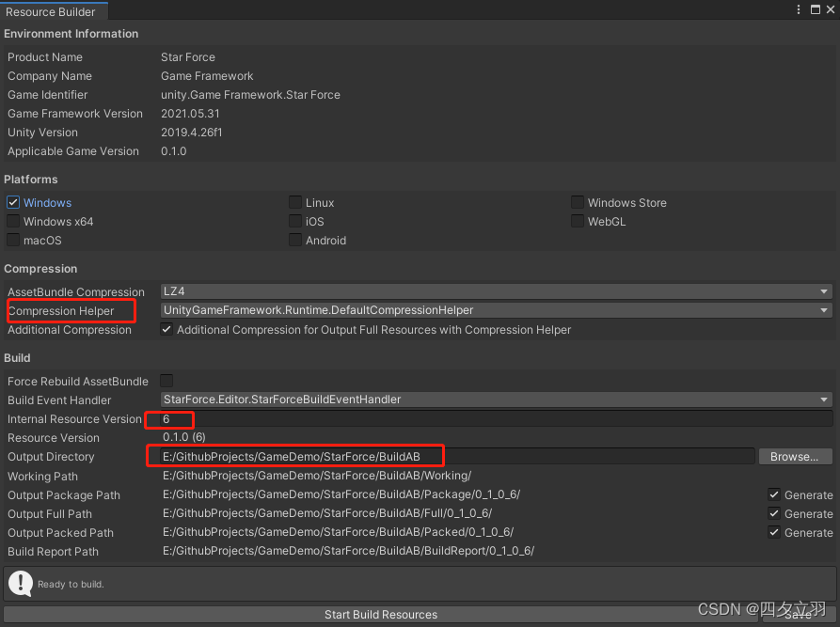Click the Resource Version 0.1.0 (6) value
The height and width of the screenshot is (627, 840).
(183, 437)
